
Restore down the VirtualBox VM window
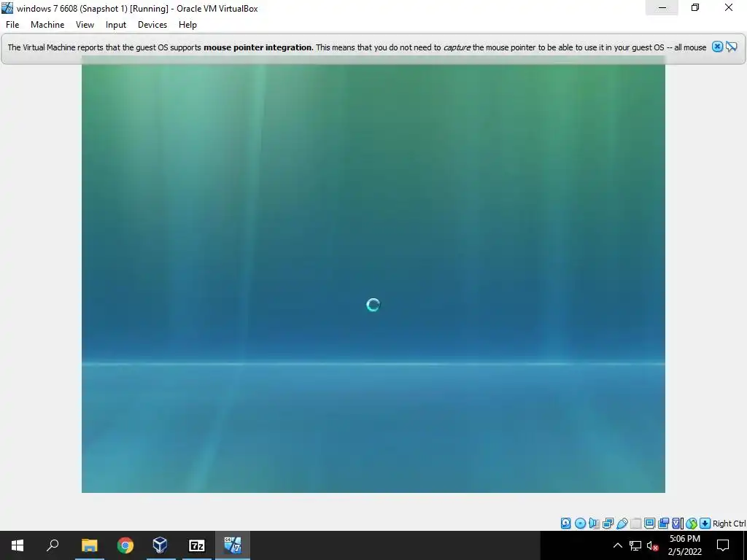click(695, 7)
